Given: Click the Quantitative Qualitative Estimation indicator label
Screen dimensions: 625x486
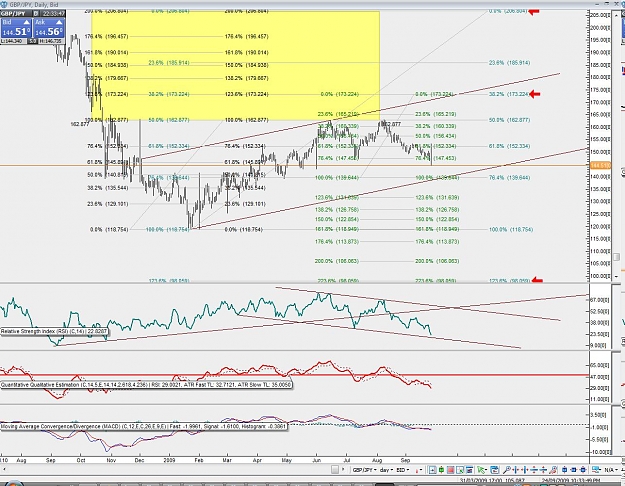Looking at the screenshot, I should coord(146,385).
